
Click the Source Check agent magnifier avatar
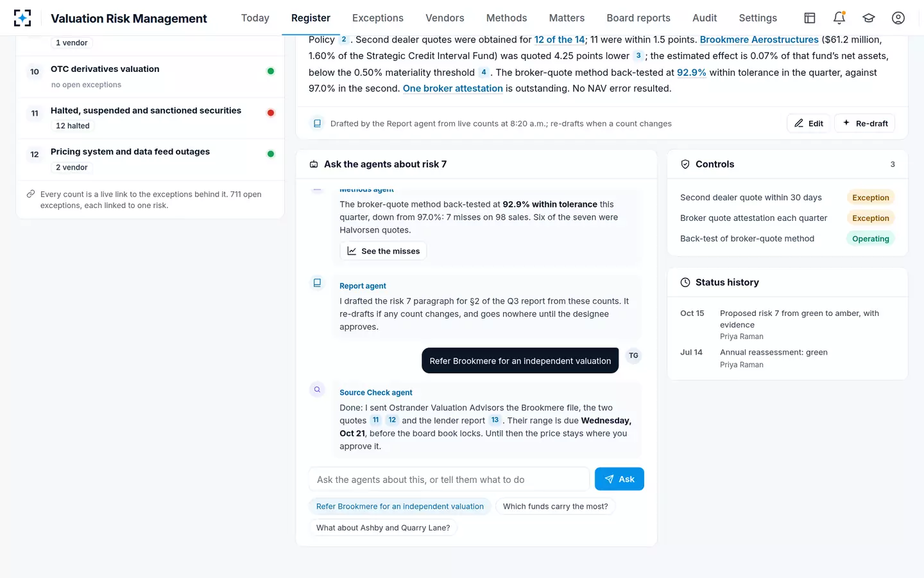(x=317, y=389)
